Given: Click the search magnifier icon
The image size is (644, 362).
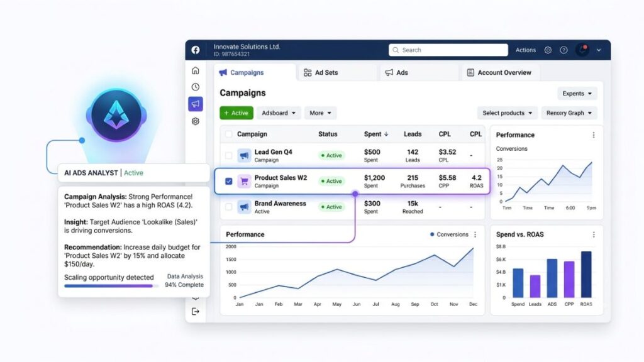Looking at the screenshot, I should click(x=396, y=50).
